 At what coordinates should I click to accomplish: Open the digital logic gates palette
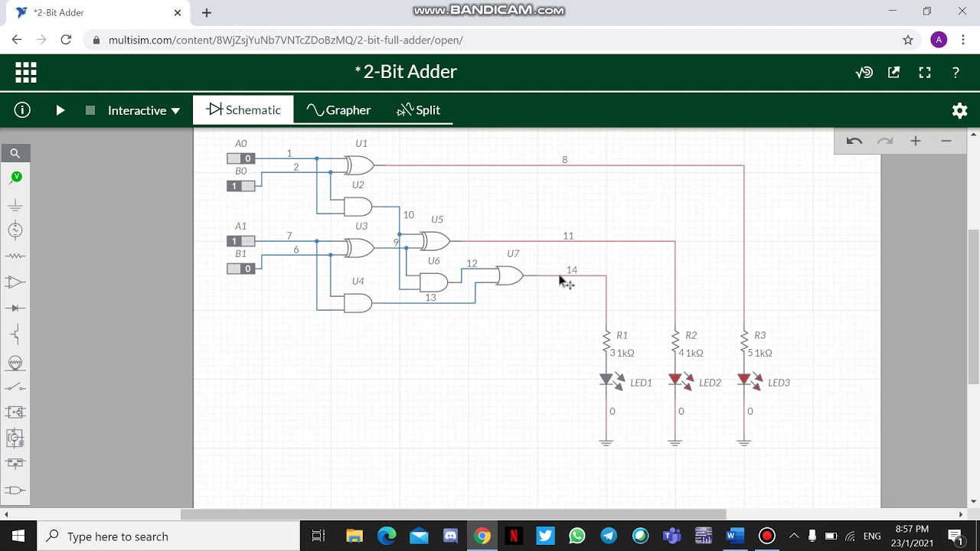point(15,490)
